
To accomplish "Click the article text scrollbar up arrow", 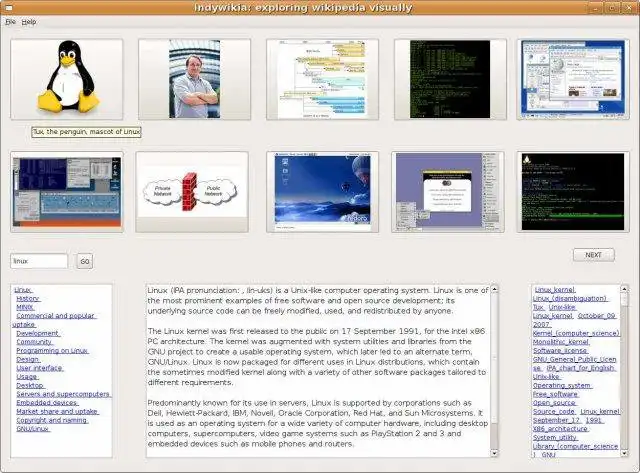I will pos(494,289).
